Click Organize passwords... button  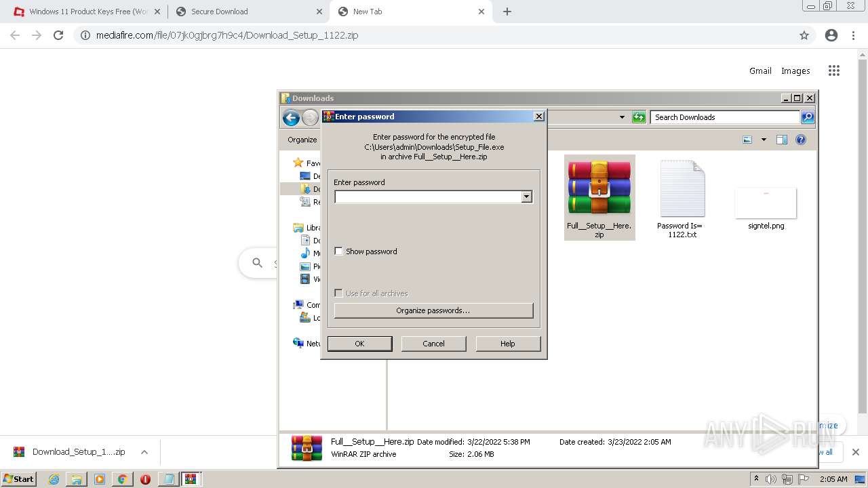[x=433, y=310]
